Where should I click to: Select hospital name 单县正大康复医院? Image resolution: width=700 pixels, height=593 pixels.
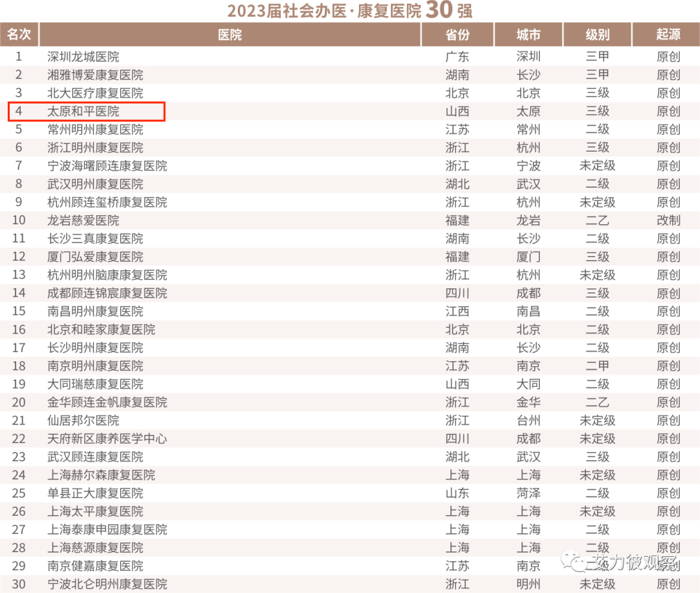[x=95, y=493]
